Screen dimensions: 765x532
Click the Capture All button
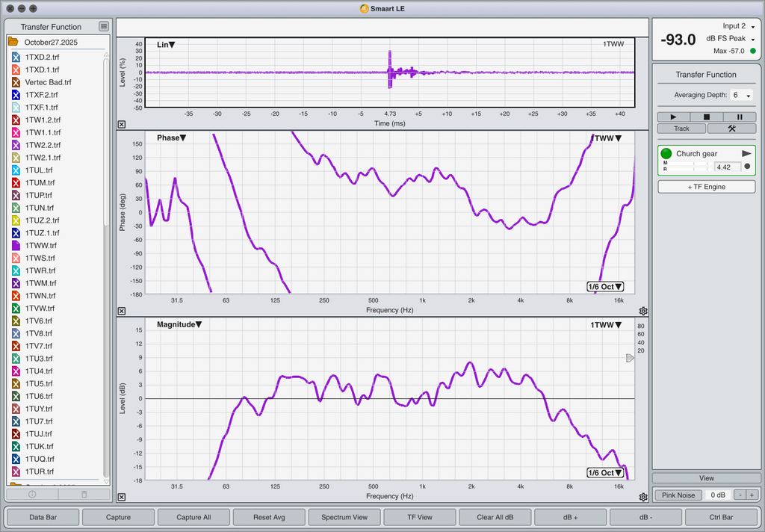click(193, 517)
